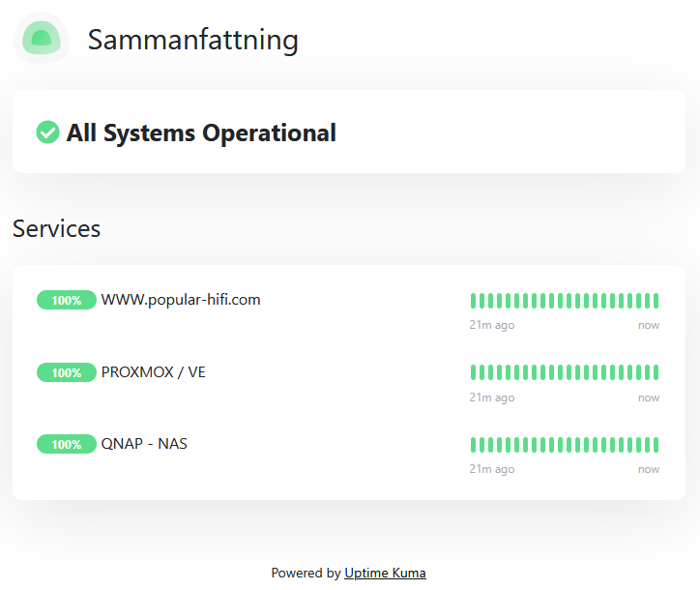Click the Sammanfattning page title

click(192, 40)
